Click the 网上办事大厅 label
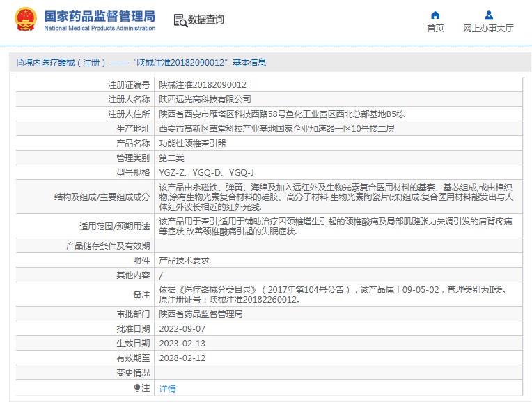The height and width of the screenshot is (405, 532). coord(489,28)
